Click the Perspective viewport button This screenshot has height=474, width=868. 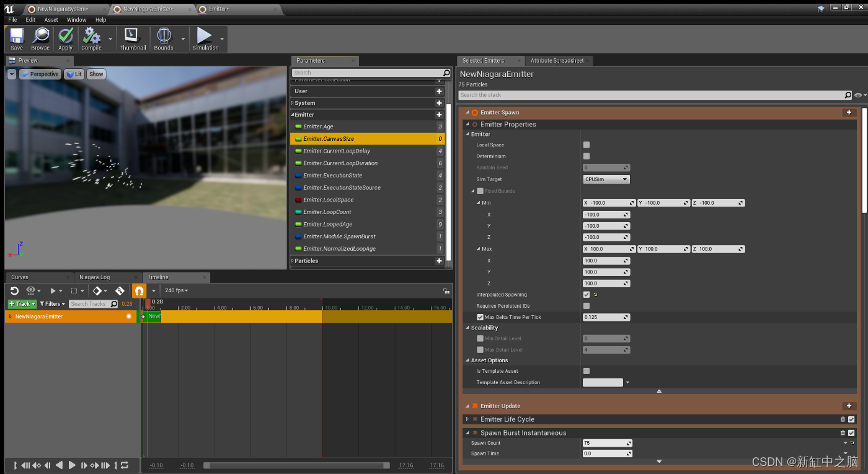click(x=40, y=74)
